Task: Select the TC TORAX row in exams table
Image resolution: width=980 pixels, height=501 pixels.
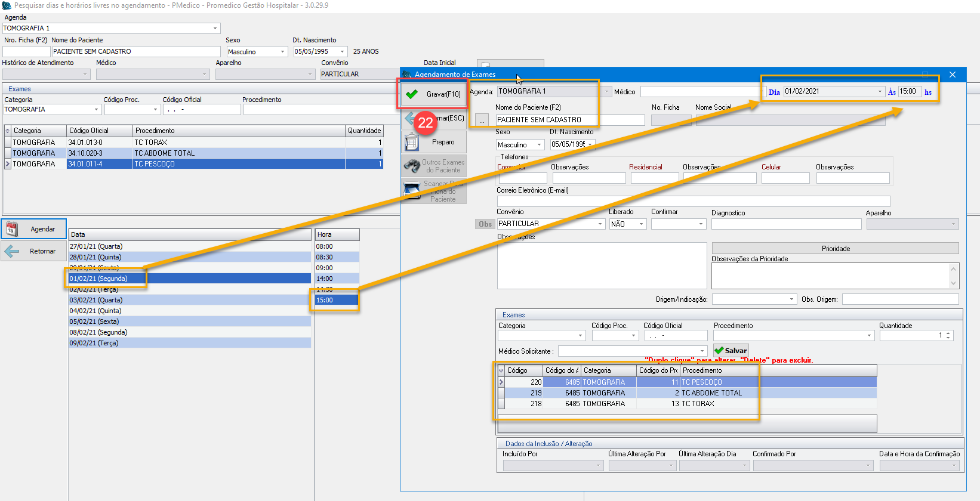Action: pos(193,143)
